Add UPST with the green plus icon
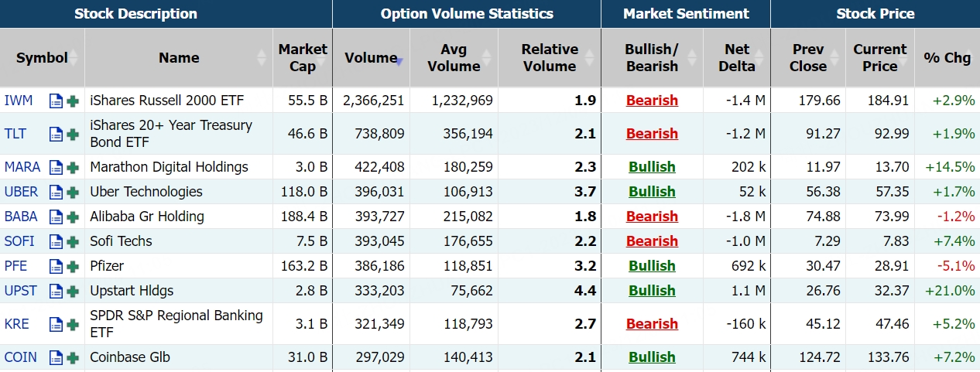The width and height of the screenshot is (980, 372). 73,291
